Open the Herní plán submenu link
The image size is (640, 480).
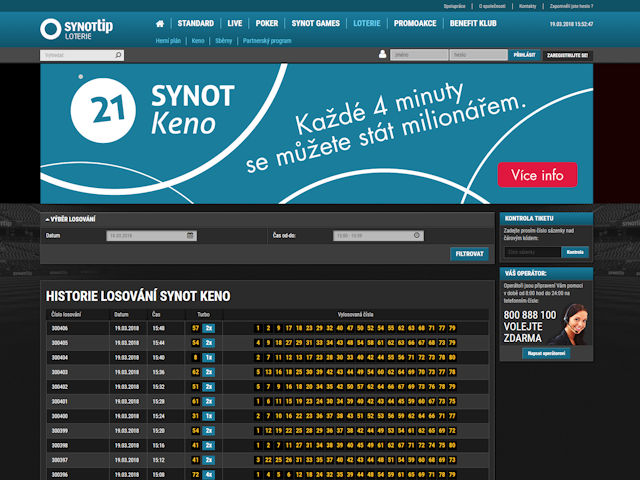click(x=168, y=41)
